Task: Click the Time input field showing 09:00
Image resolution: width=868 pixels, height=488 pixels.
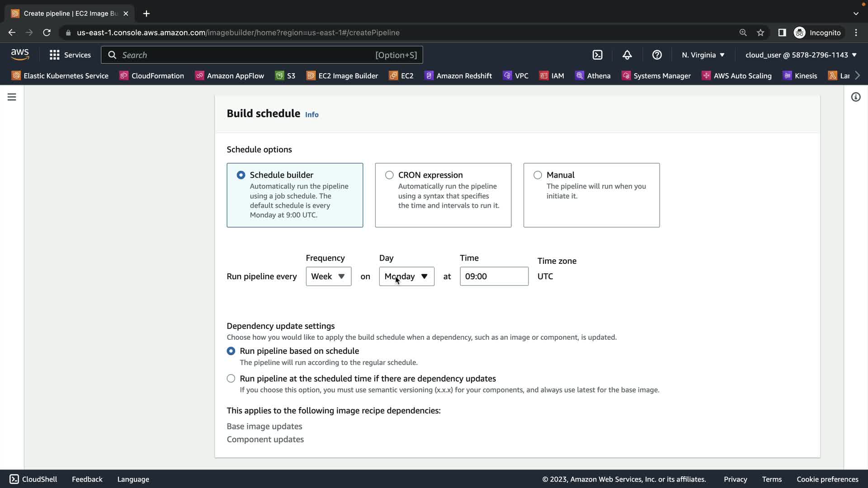Action: pos(494,277)
